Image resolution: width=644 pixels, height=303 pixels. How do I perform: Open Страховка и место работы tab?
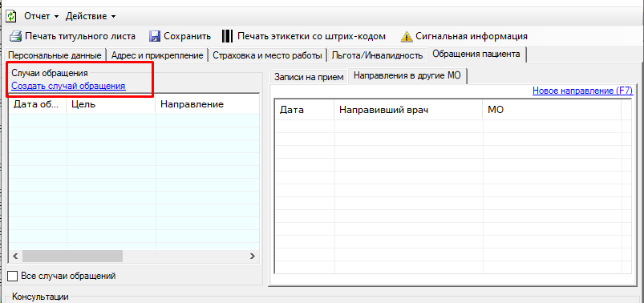[267, 55]
